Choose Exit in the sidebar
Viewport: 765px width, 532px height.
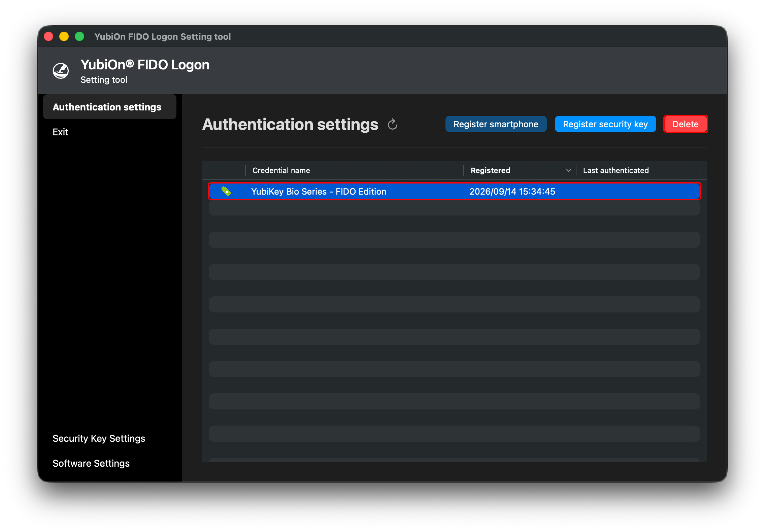click(x=60, y=132)
